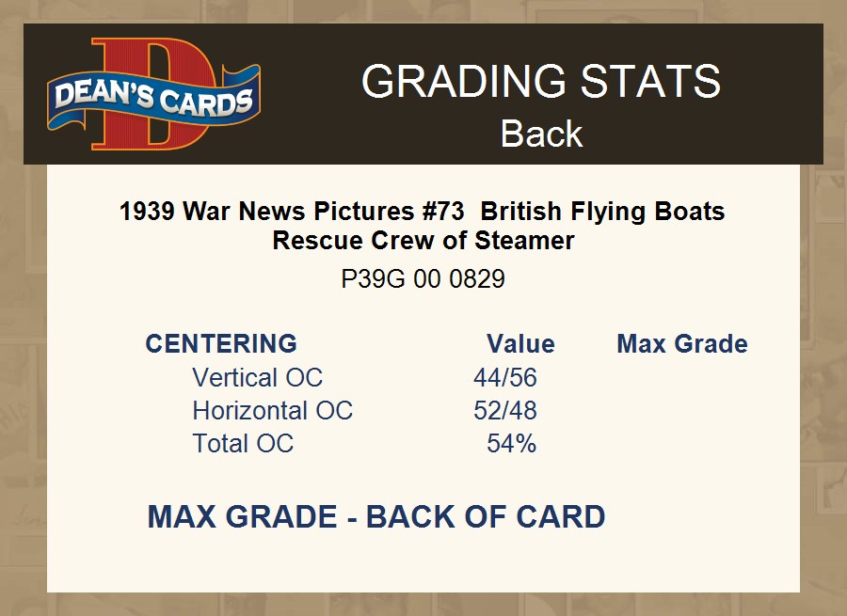
Task: Click the 54% total OC value
Action: tap(511, 443)
